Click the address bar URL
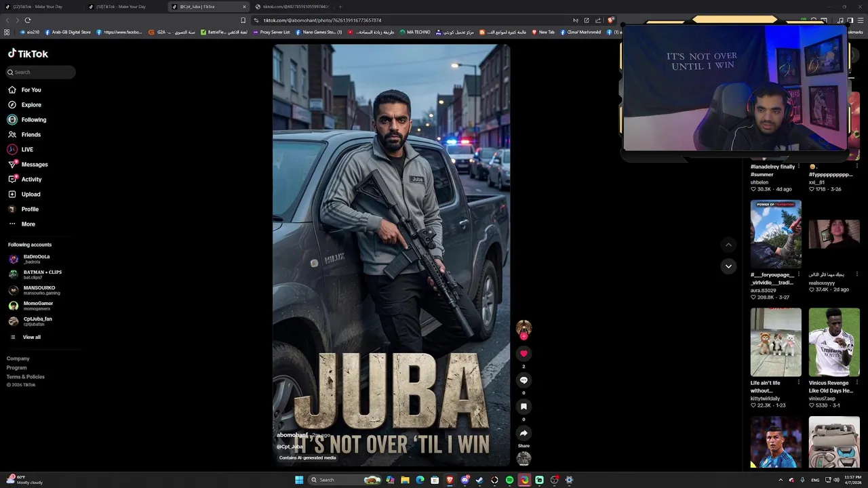This screenshot has width=868, height=488. tap(322, 20)
